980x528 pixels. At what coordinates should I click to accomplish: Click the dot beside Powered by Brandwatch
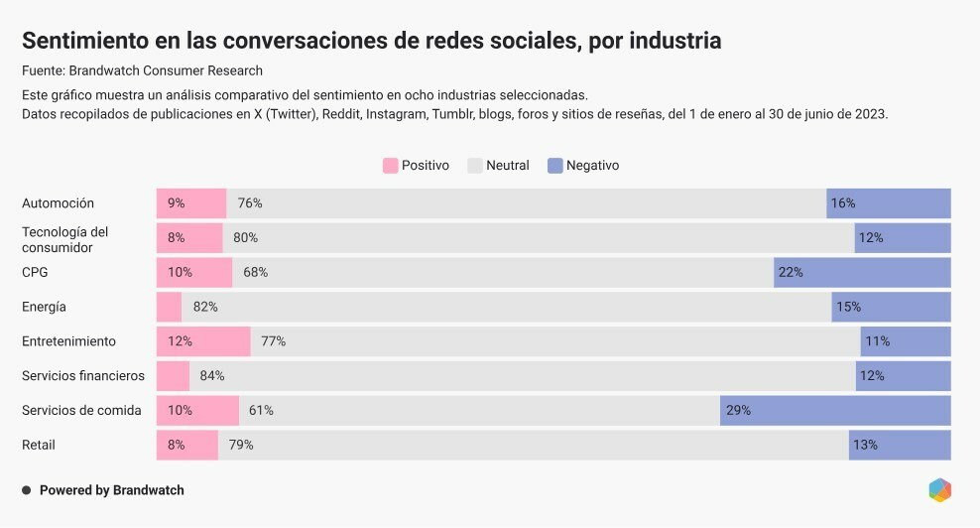[27, 490]
